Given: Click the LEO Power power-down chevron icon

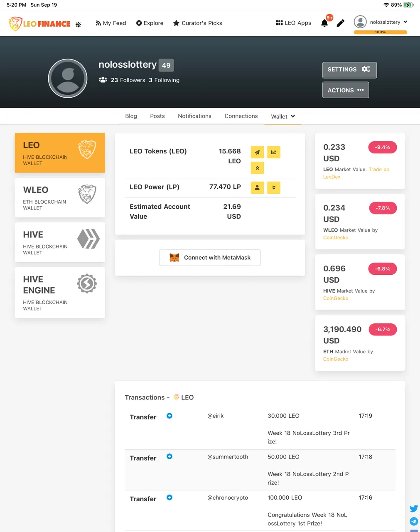Looking at the screenshot, I should tap(274, 187).
